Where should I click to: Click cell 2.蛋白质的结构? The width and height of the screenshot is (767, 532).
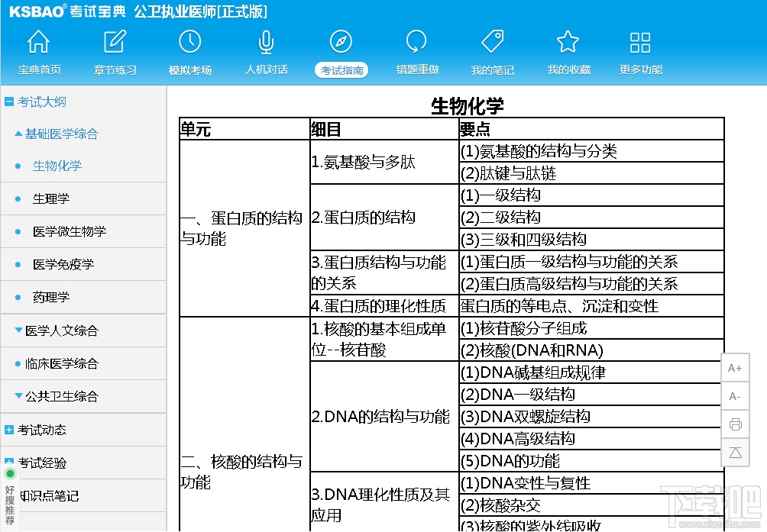[384, 218]
